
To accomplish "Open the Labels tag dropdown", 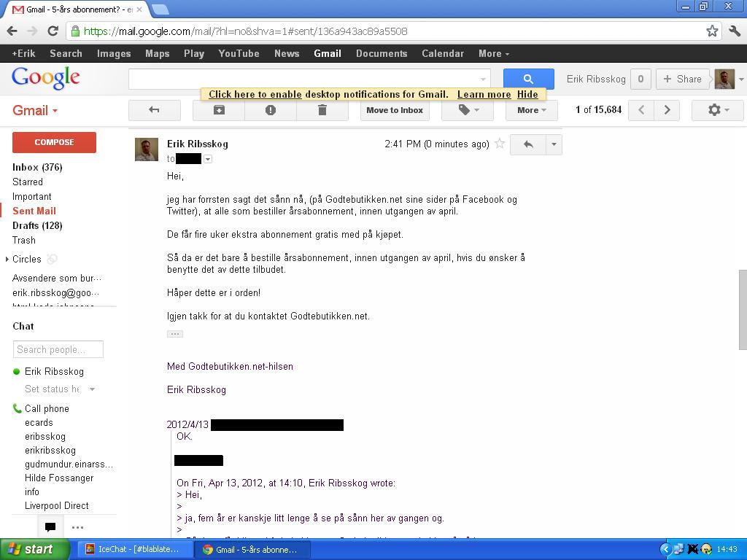I will (468, 110).
